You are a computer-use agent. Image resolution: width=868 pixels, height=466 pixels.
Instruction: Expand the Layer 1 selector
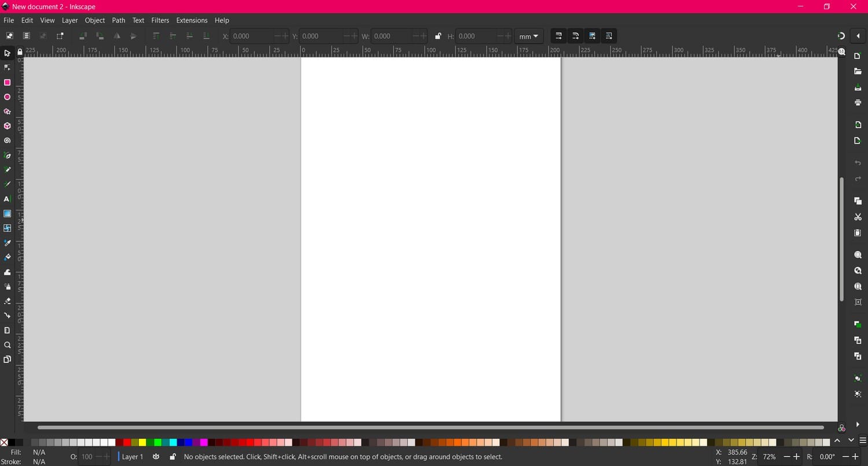pos(131,457)
